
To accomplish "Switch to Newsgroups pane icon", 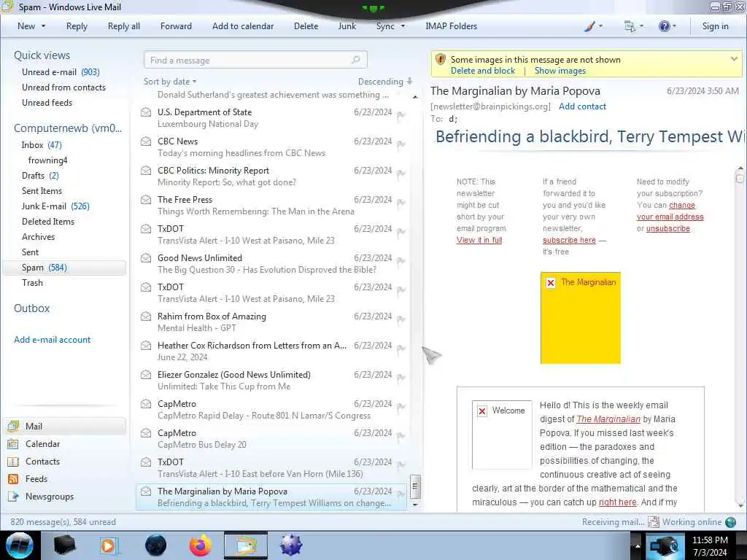I will tap(13, 496).
